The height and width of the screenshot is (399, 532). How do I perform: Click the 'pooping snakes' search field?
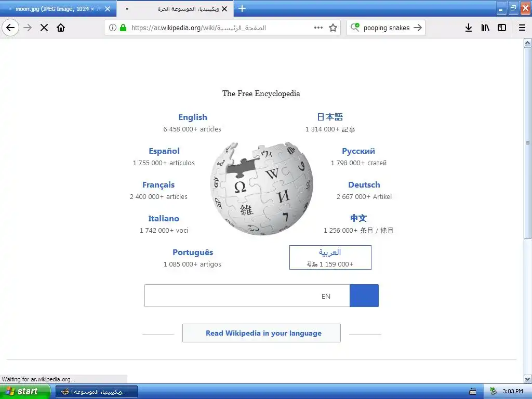tap(386, 28)
